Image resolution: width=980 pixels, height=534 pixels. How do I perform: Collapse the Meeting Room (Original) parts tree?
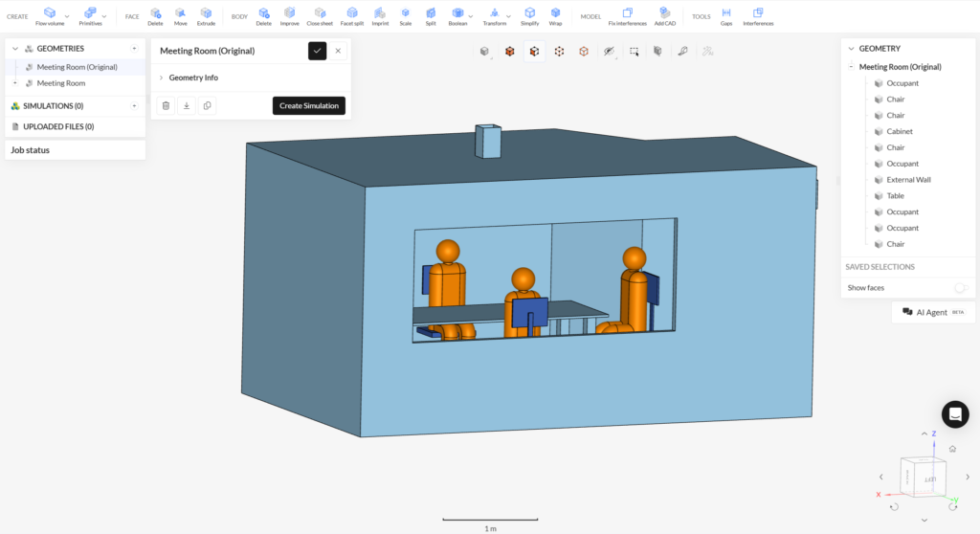tap(851, 66)
